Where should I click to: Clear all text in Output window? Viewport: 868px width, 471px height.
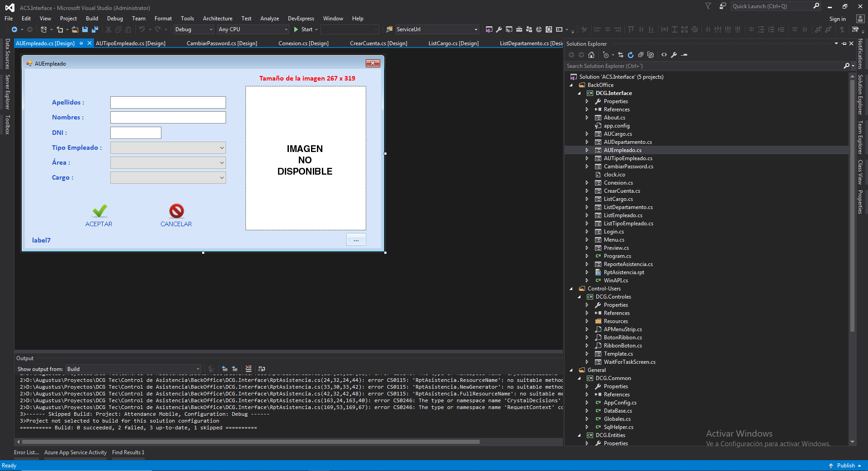(248, 369)
